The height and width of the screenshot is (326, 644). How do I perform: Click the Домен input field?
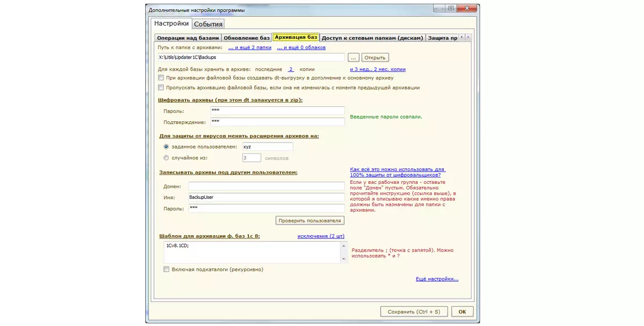266,186
